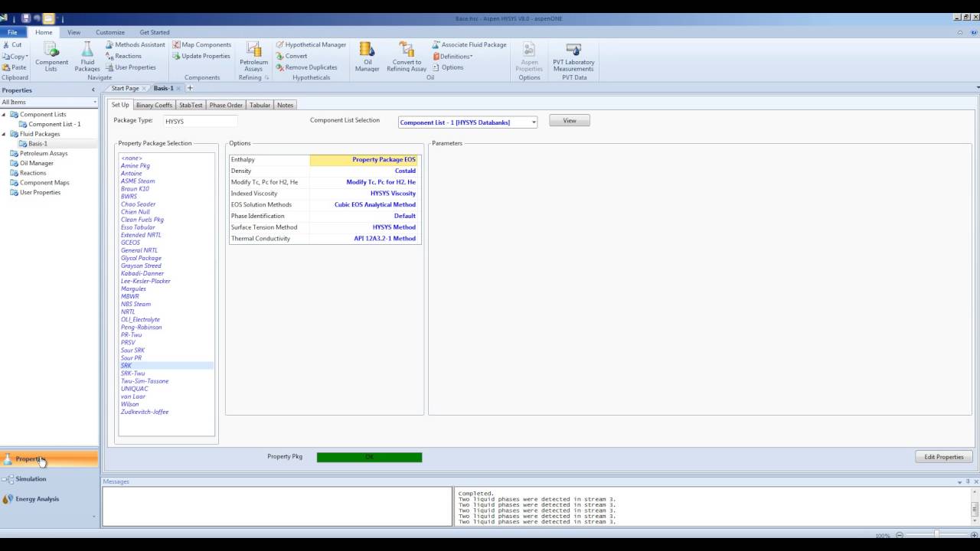Collapse the Properties navigation pane
The image size is (980, 551).
click(x=93, y=90)
